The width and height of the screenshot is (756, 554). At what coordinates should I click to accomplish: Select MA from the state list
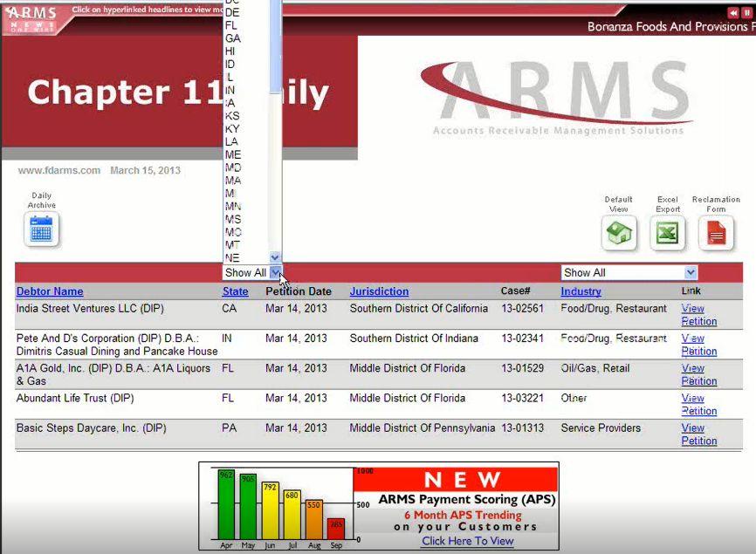233,181
